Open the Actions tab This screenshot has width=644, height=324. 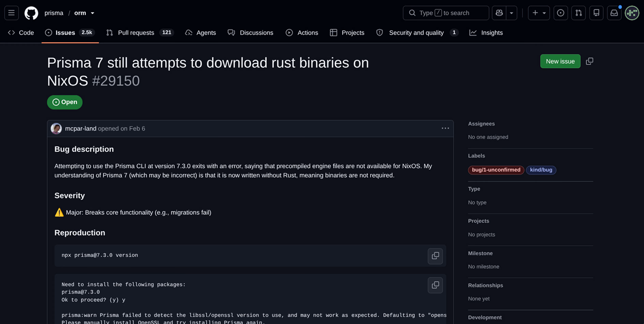(302, 33)
